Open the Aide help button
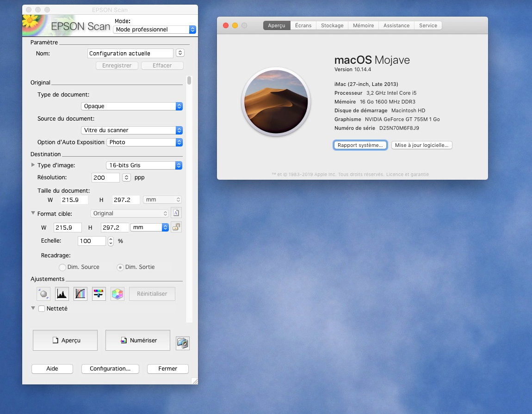532x414 pixels. pos(52,369)
